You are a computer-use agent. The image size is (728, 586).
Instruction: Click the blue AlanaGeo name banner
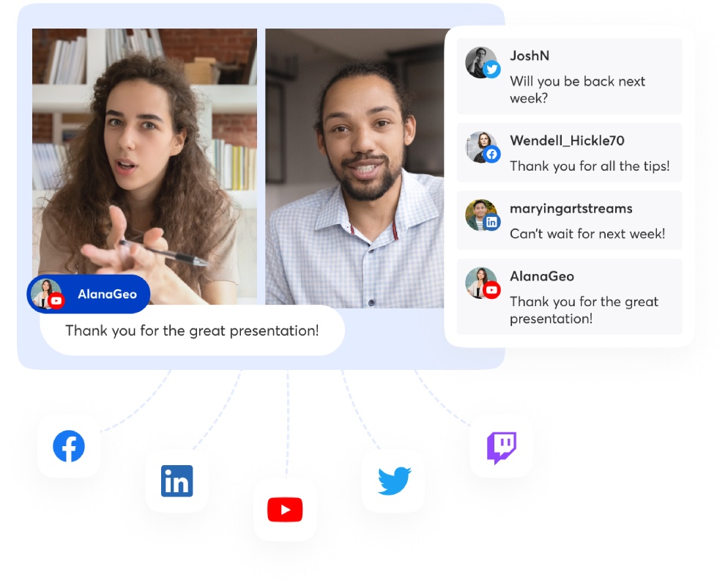[88, 294]
